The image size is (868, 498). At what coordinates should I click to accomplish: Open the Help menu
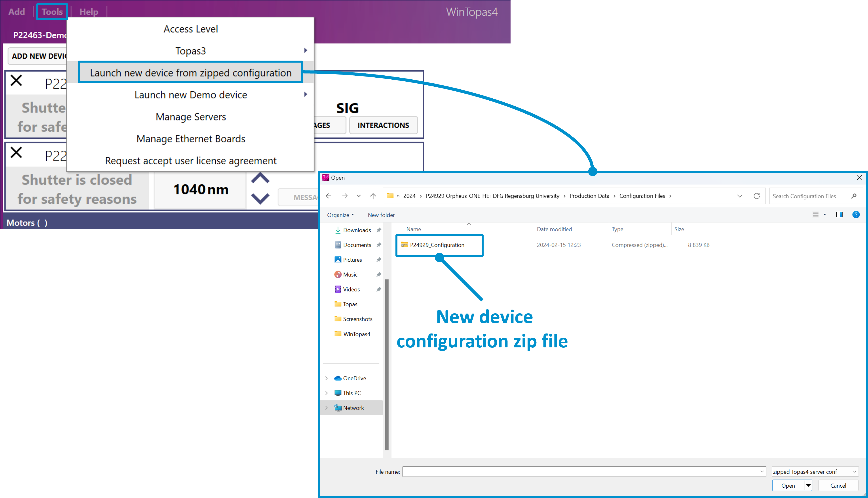click(89, 12)
